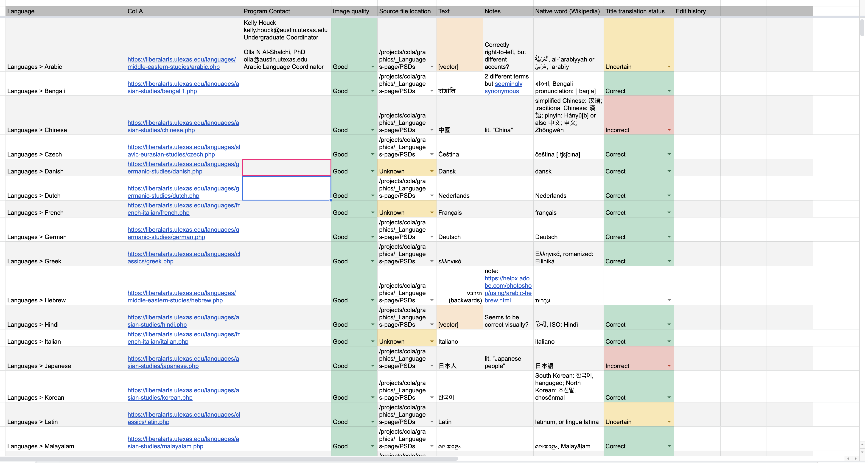The image size is (868, 463).
Task: Open the Japanese CoLA page link
Action: pos(183,362)
